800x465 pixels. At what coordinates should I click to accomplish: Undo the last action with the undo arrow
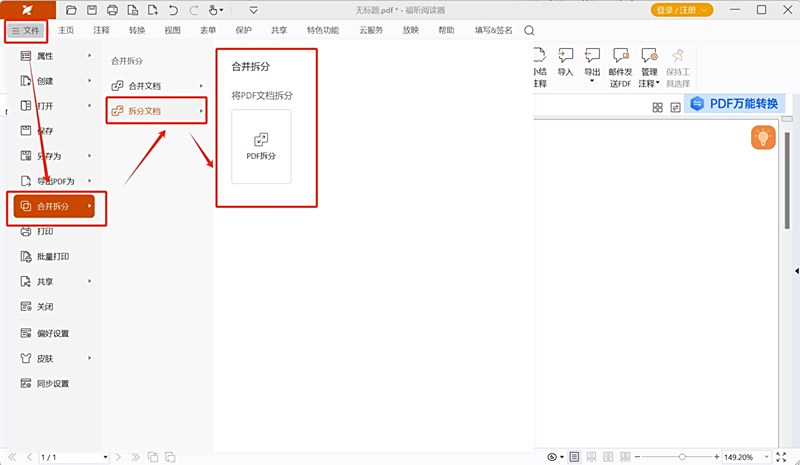pos(173,10)
